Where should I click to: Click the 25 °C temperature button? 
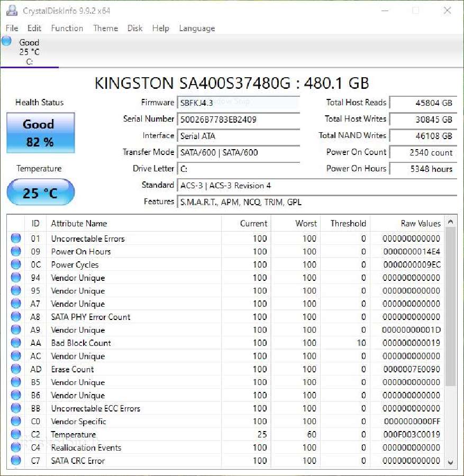pyautogui.click(x=41, y=192)
